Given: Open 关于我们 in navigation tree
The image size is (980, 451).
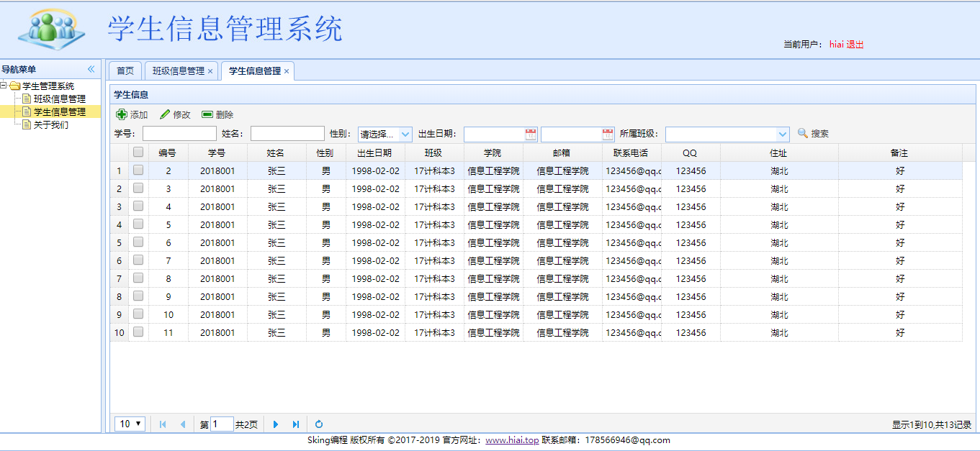Looking at the screenshot, I should click(x=51, y=125).
